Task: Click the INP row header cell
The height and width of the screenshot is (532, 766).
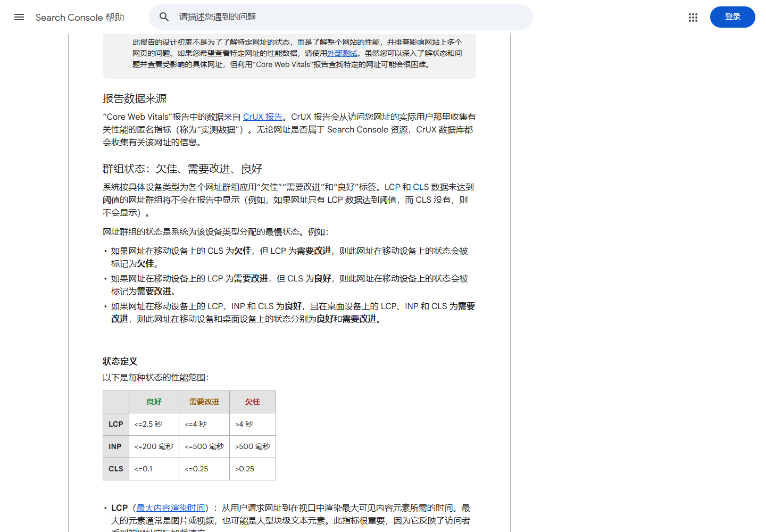Action: click(x=116, y=447)
